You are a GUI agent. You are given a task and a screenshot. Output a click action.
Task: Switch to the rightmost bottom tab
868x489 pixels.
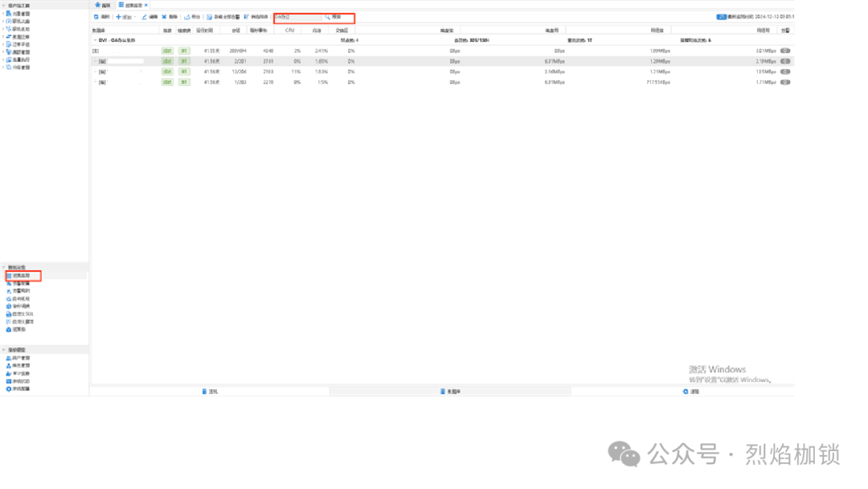[691, 392]
